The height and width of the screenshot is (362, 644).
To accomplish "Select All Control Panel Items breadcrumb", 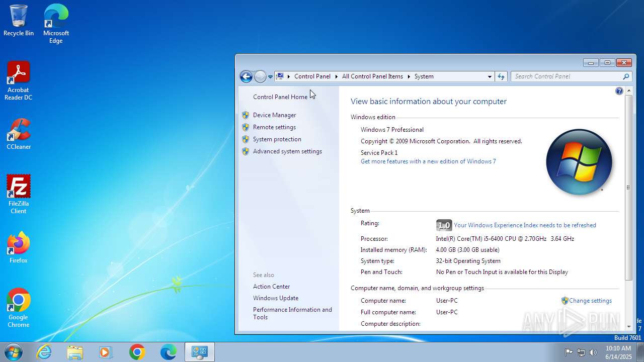I will coord(372,76).
